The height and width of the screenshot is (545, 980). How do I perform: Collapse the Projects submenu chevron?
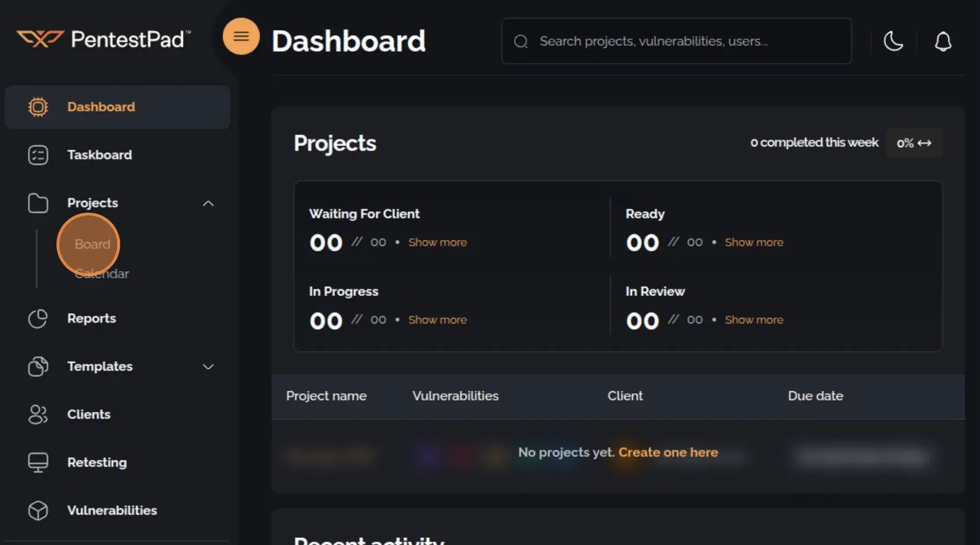(208, 203)
